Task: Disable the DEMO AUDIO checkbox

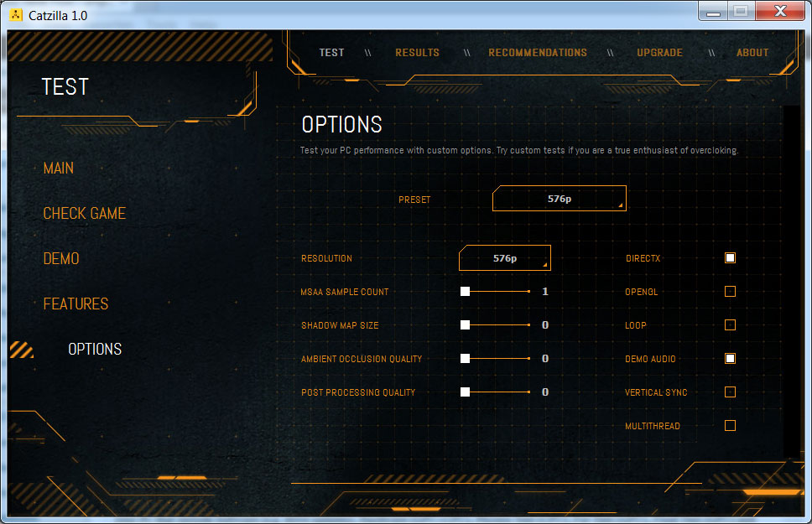Action: [x=730, y=358]
